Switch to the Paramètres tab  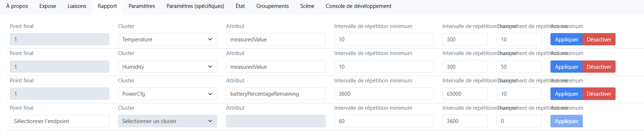point(142,6)
